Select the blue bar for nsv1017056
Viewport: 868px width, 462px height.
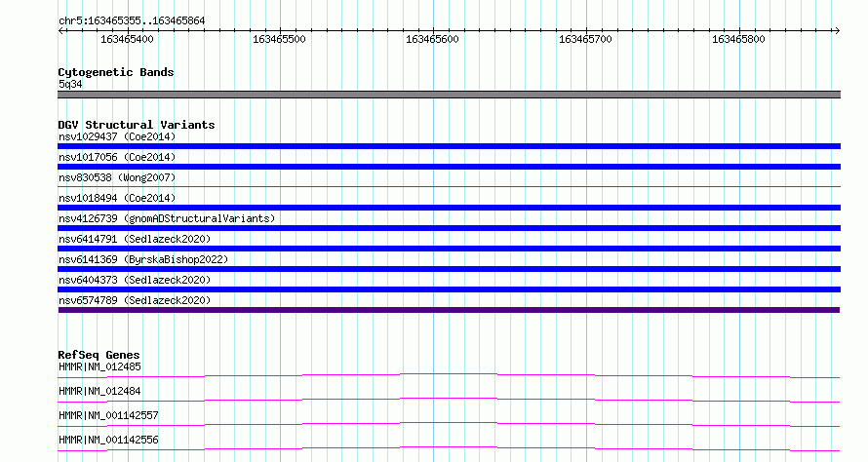[449, 167]
